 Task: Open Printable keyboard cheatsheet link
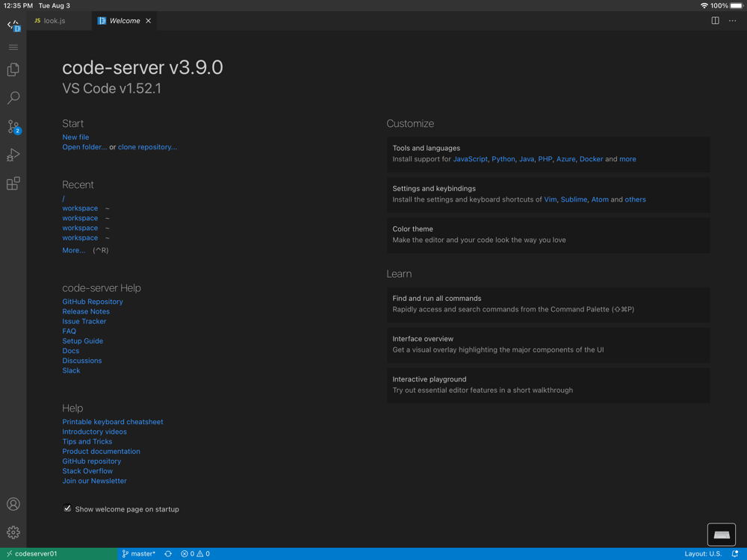113,422
